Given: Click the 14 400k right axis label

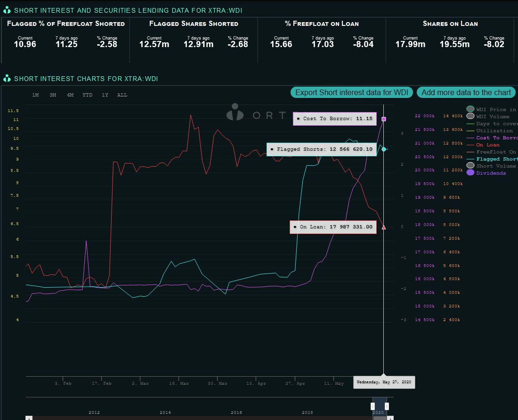Looking at the screenshot, I should pos(453,116).
